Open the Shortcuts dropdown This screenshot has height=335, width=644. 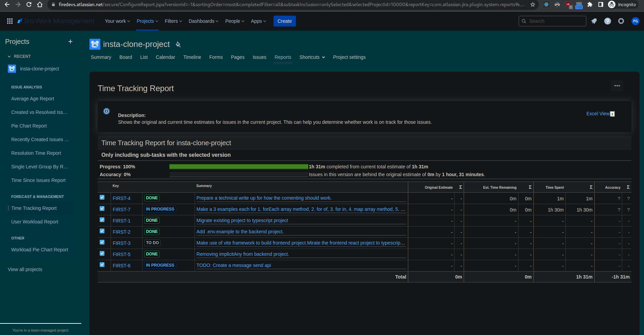(312, 57)
